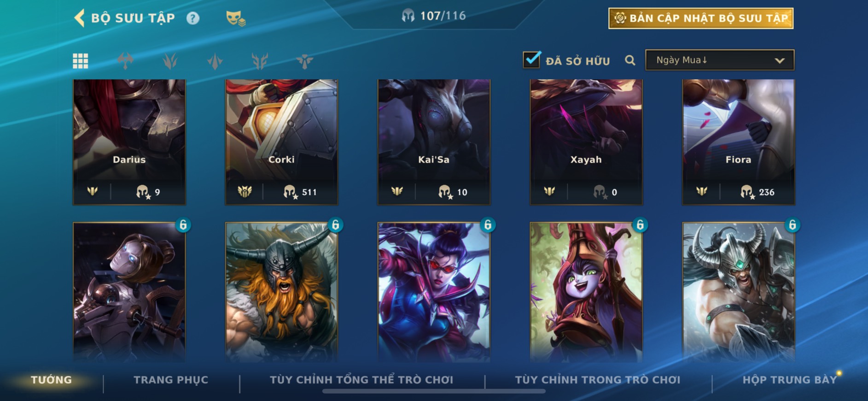Click Bản Cập Nhật Bộ Sưu Tập button
This screenshot has height=401, width=868.
tap(701, 18)
